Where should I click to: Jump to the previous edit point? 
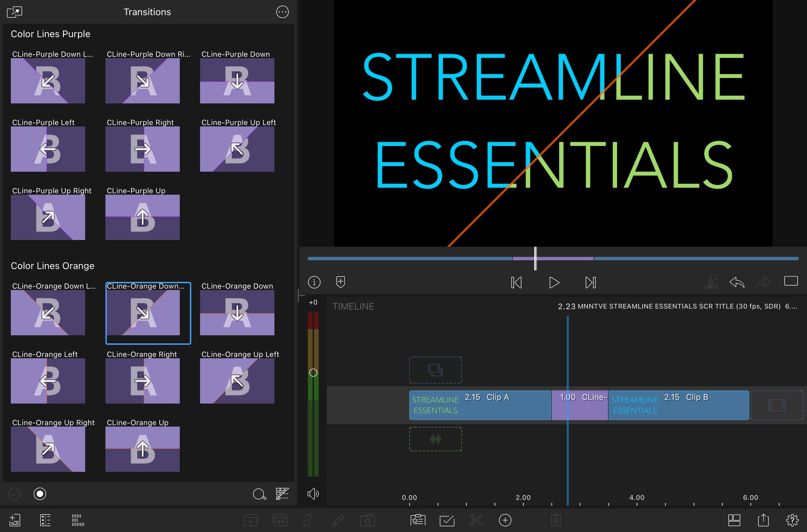[516, 283]
